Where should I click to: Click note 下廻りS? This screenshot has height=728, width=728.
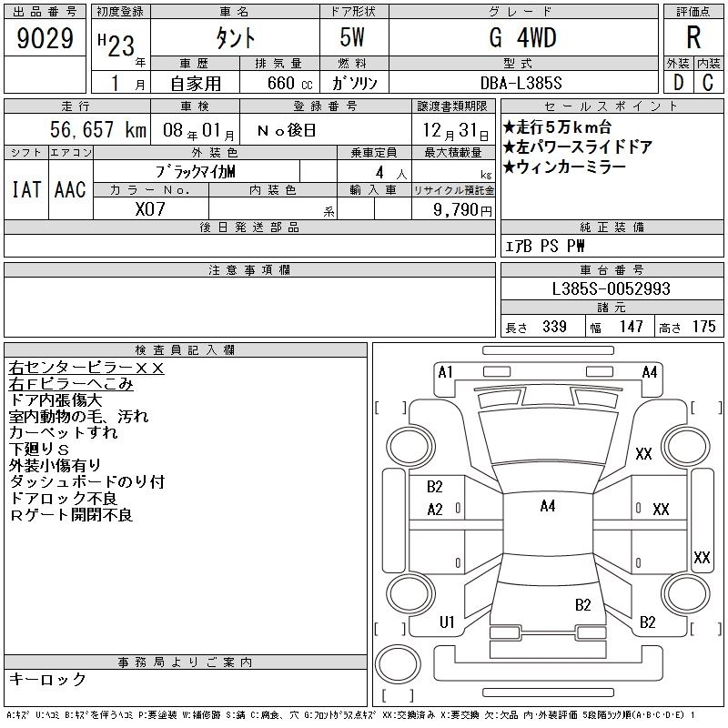coord(39,449)
